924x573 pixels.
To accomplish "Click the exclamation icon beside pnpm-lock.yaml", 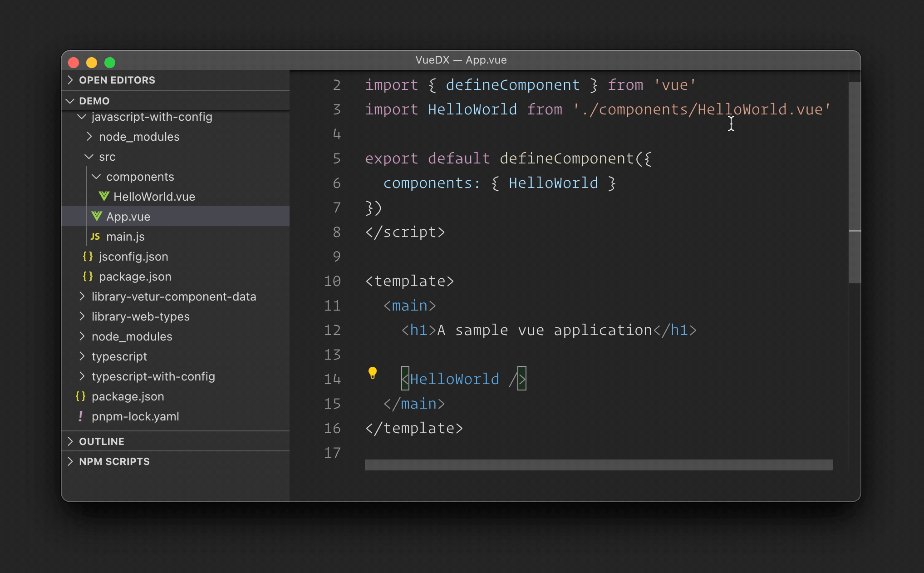I will click(x=81, y=416).
